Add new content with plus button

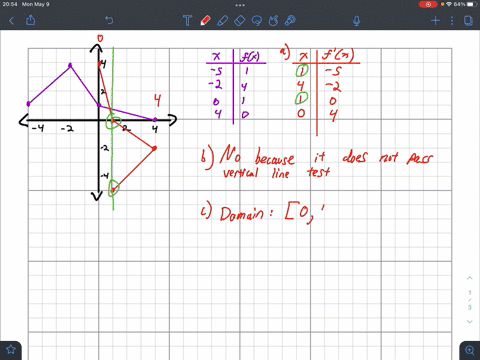pos(435,21)
